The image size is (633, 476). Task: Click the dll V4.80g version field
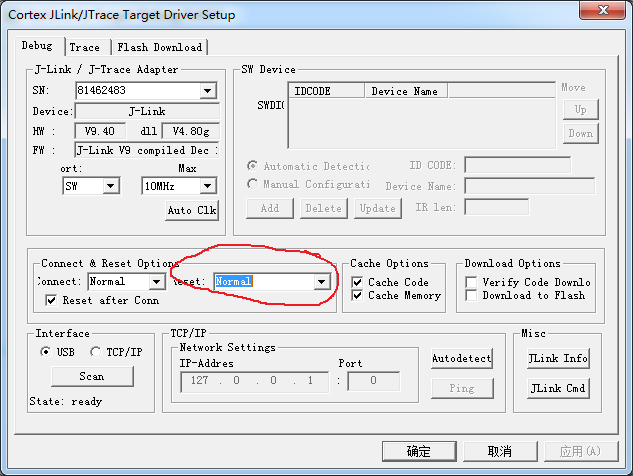click(191, 131)
